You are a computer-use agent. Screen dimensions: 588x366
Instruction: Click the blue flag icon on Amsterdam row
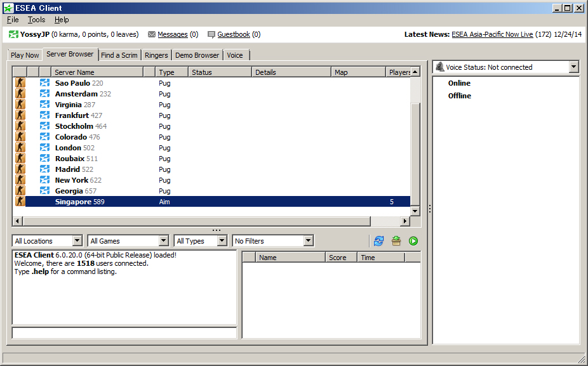44,94
